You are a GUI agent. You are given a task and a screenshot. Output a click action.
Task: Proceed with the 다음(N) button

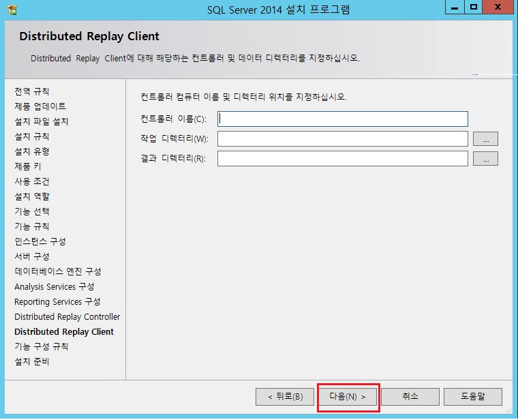click(348, 397)
